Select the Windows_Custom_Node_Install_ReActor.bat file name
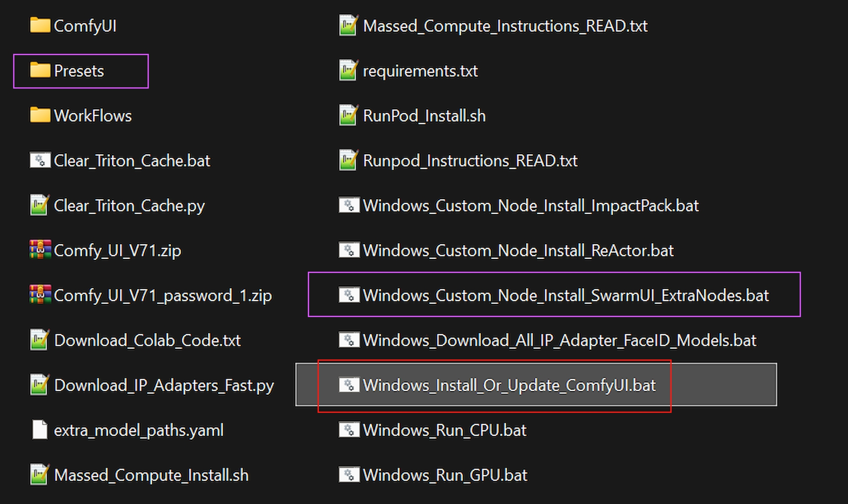The width and height of the screenshot is (848, 504). point(518,251)
